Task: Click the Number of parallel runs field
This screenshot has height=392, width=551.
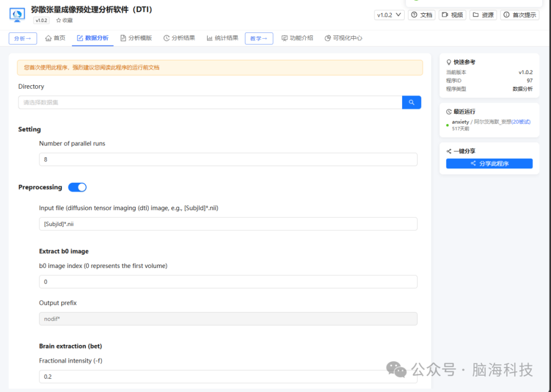Action: pos(228,159)
